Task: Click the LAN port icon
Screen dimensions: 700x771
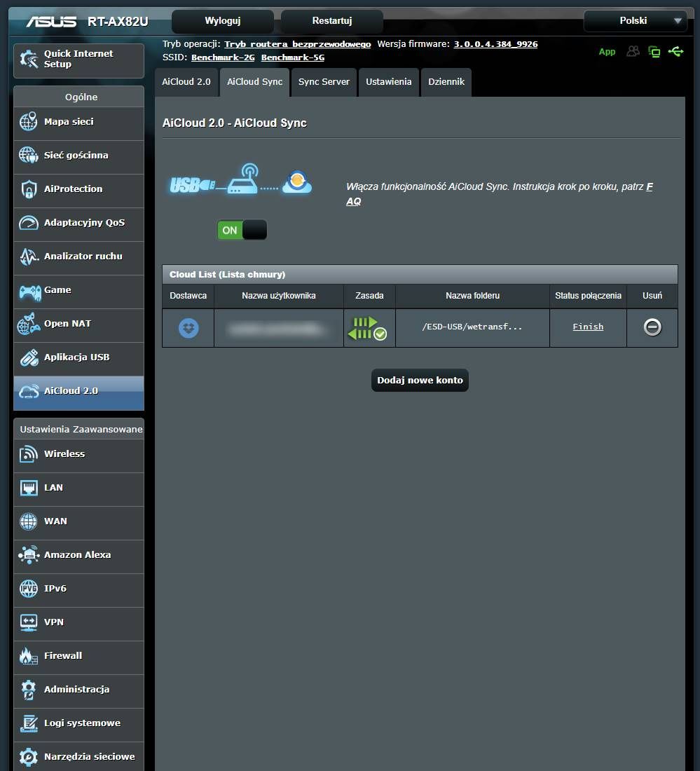Action: (29, 488)
